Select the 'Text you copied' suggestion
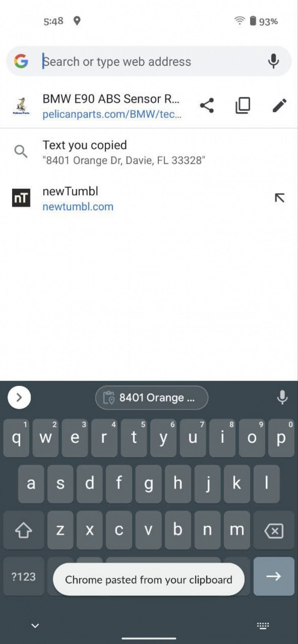This screenshot has height=644, width=298. point(149,152)
